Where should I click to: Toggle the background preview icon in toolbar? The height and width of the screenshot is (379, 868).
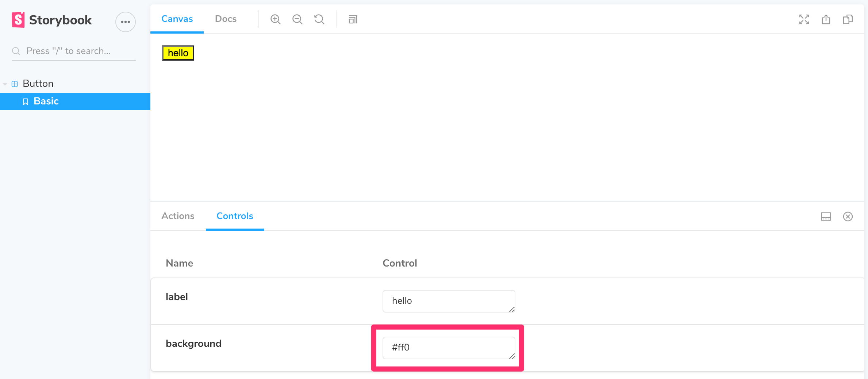click(353, 19)
